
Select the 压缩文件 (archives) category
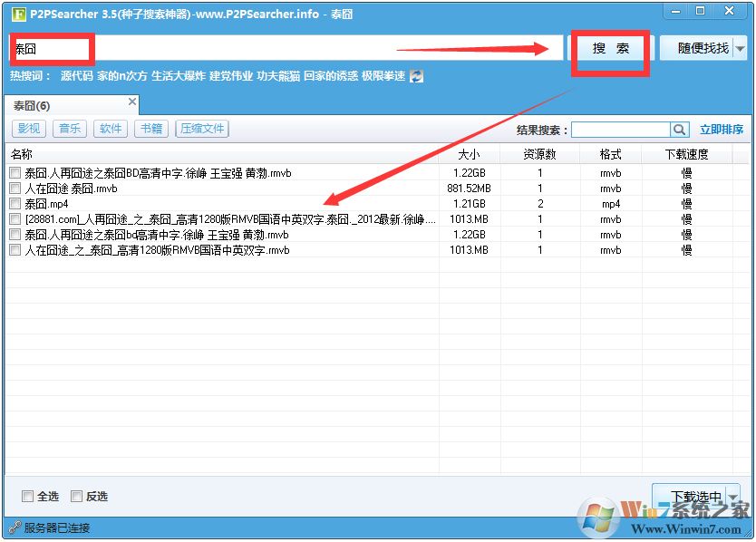click(201, 128)
